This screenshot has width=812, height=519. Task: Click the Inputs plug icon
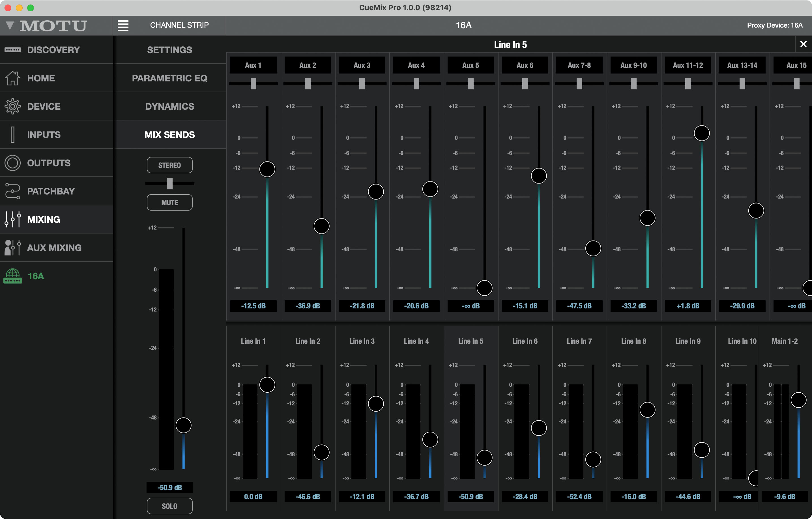coord(12,135)
